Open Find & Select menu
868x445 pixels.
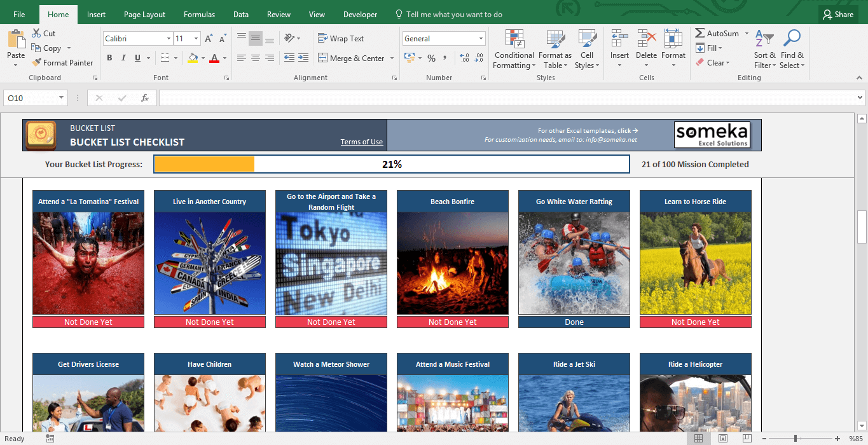(x=792, y=50)
